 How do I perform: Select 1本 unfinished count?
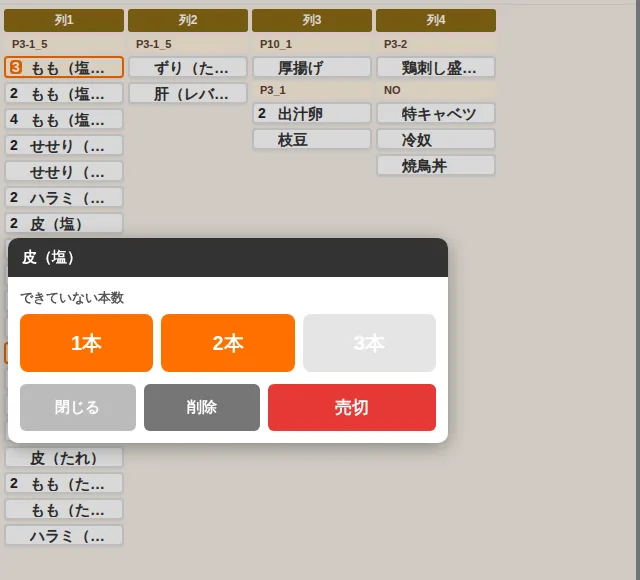(86, 343)
